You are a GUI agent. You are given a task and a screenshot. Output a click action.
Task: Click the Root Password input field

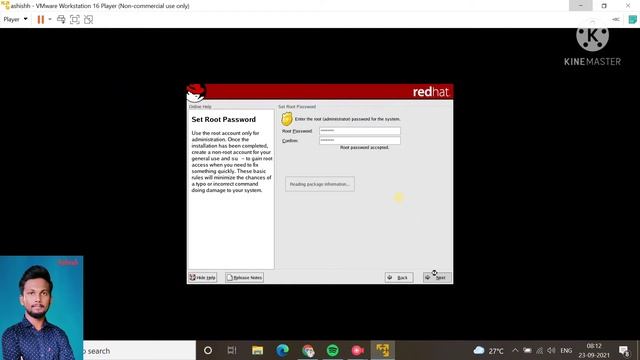[x=360, y=131]
